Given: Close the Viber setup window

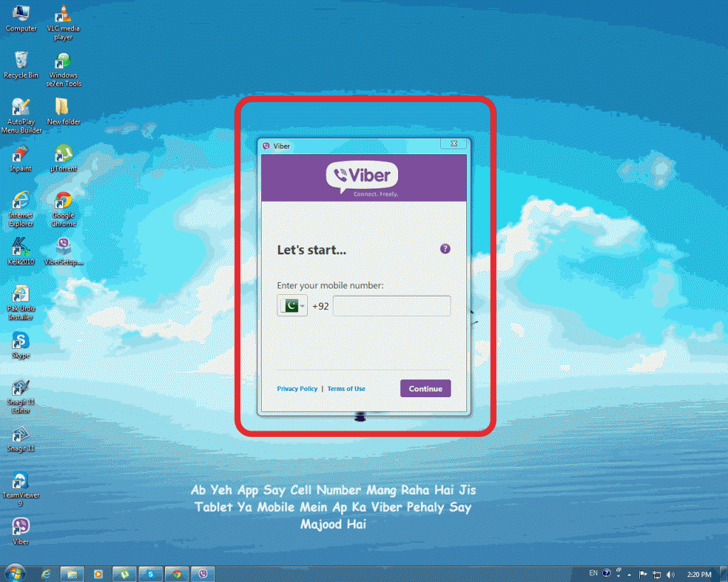Looking at the screenshot, I should click(x=454, y=144).
